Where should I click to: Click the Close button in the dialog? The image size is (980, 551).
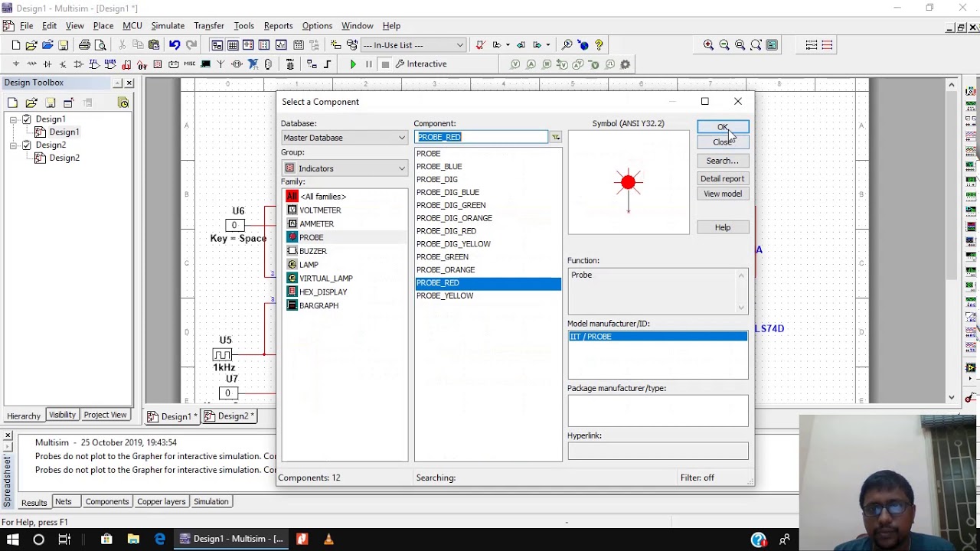723,142
